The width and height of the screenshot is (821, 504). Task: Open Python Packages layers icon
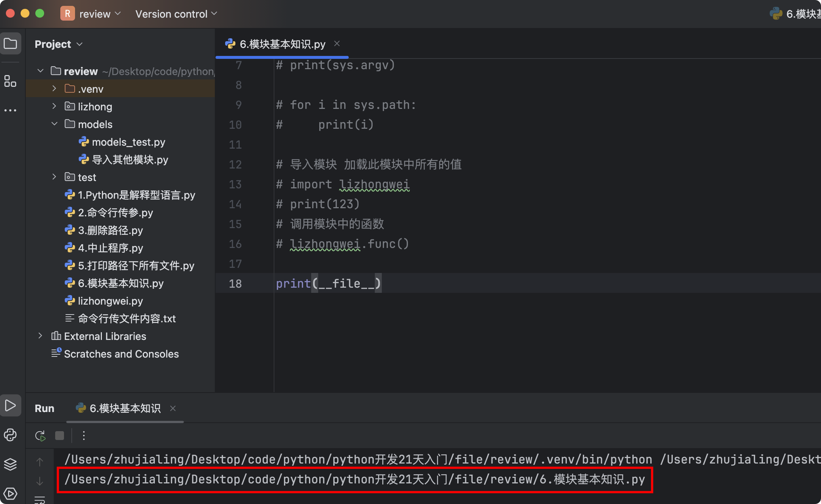[10, 464]
